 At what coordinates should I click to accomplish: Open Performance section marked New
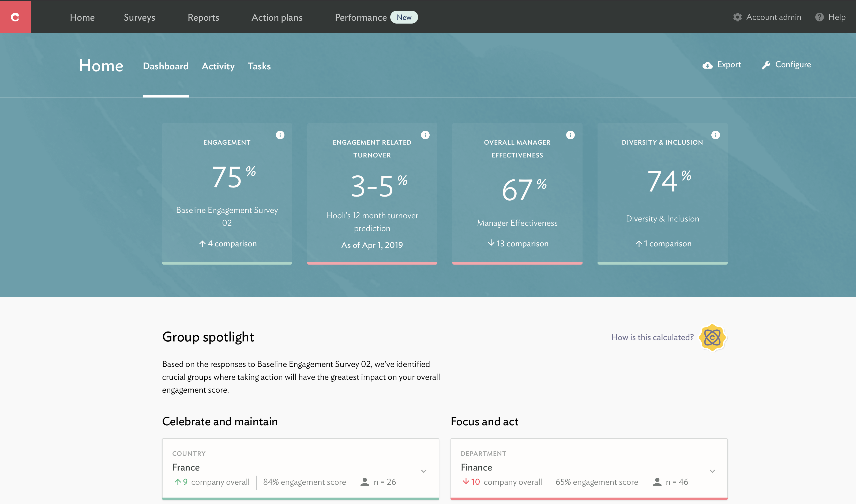pos(361,17)
